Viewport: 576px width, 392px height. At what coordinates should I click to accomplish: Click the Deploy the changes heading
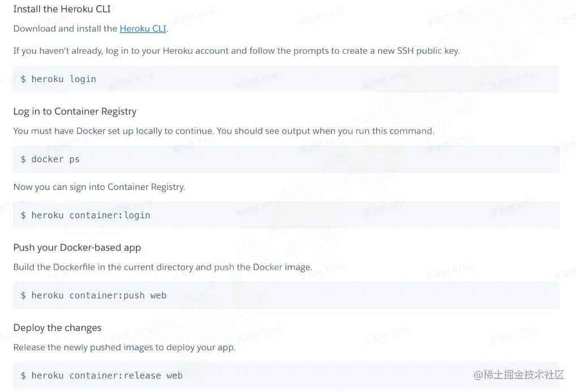point(57,328)
